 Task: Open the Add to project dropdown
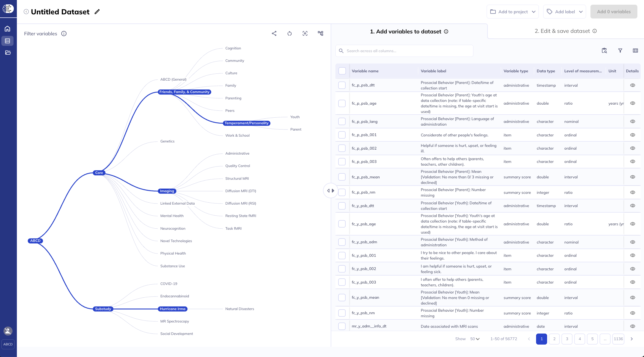(513, 12)
